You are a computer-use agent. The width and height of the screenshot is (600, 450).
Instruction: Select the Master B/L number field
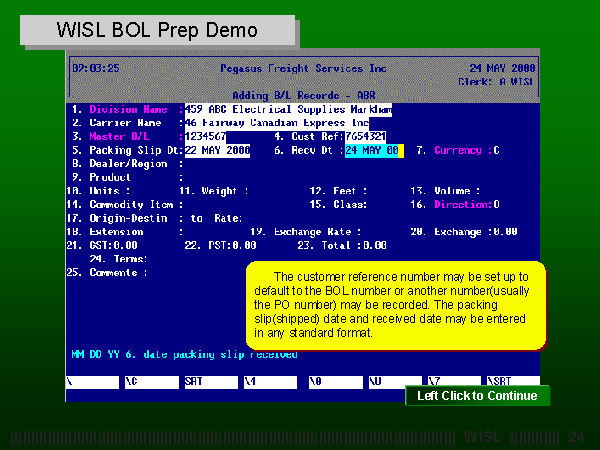click(206, 136)
